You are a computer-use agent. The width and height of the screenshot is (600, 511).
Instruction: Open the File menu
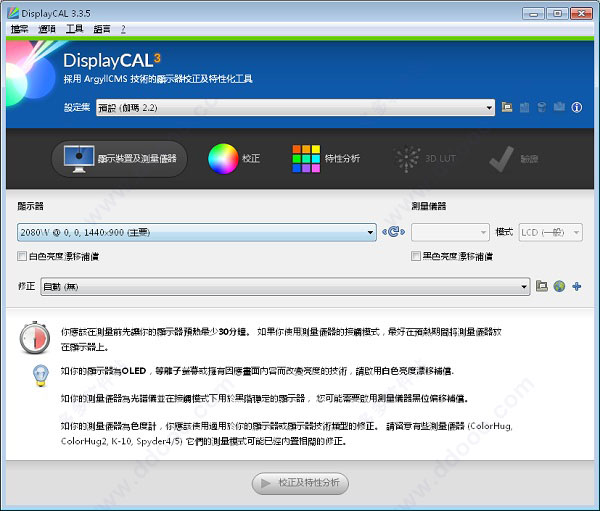(x=19, y=29)
